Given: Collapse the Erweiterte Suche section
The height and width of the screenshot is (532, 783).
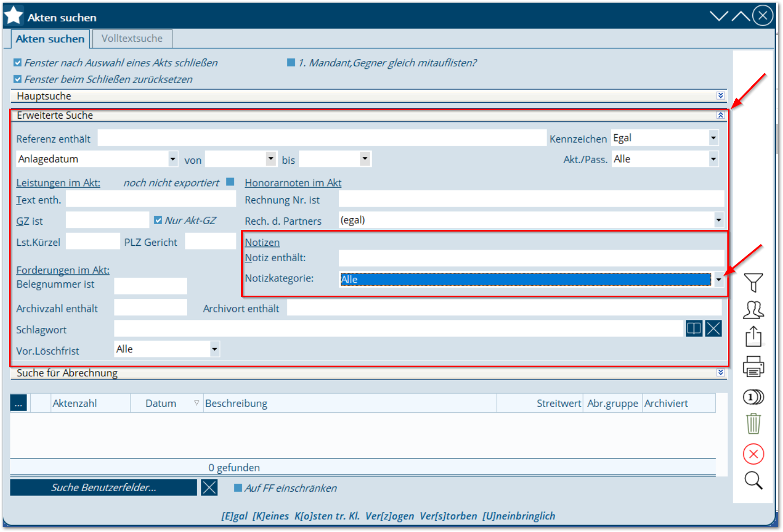Looking at the screenshot, I should (x=720, y=115).
